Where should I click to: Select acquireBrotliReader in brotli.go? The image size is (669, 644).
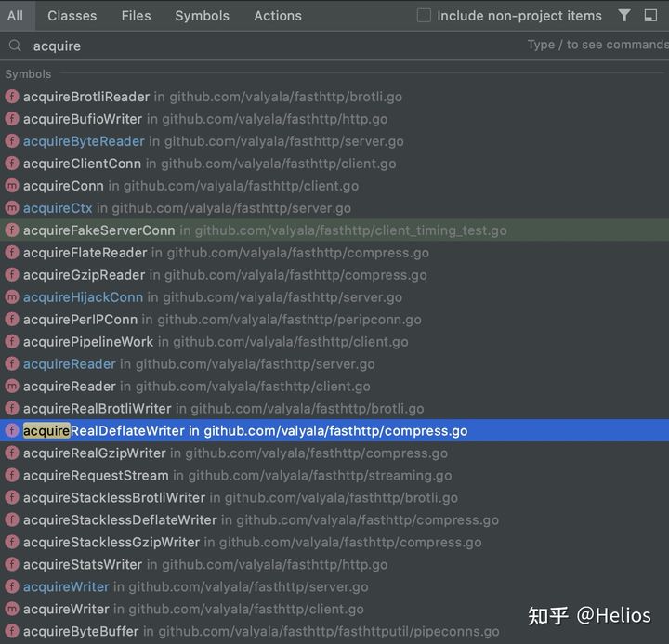click(334, 97)
